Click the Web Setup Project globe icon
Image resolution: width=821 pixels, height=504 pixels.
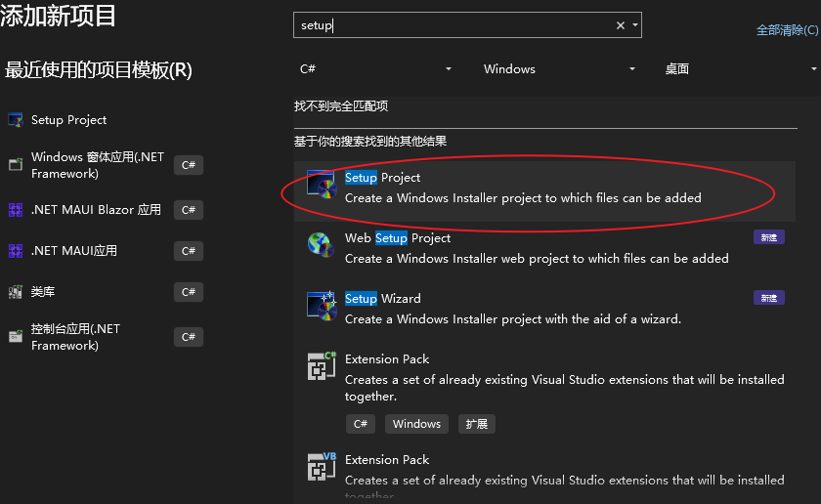pyautogui.click(x=321, y=245)
